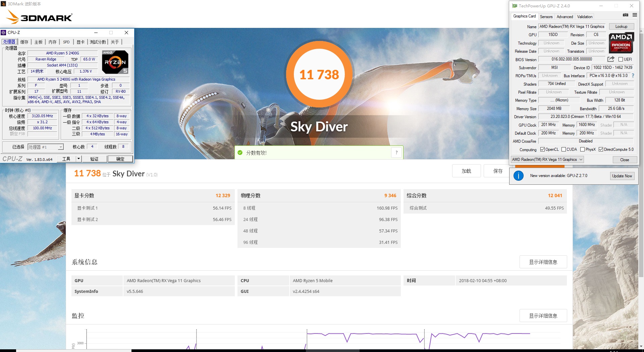Screen dimensions: 644x352
Task: Switch to the 缓存 tab in CPU-Z
Action: pos(24,42)
